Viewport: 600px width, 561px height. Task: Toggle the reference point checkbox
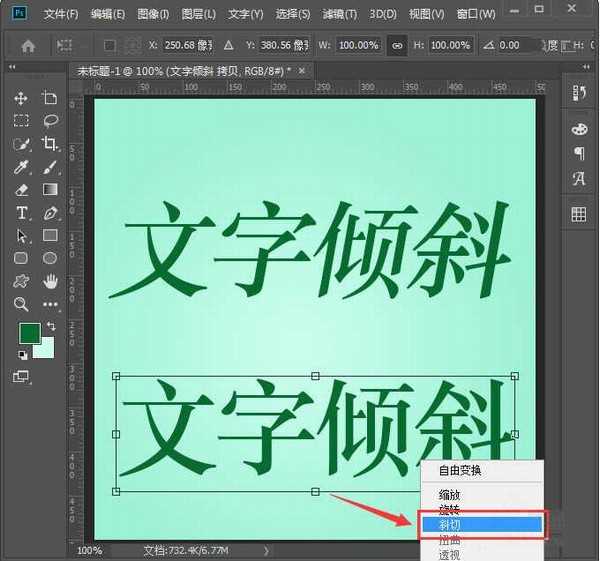click(109, 46)
